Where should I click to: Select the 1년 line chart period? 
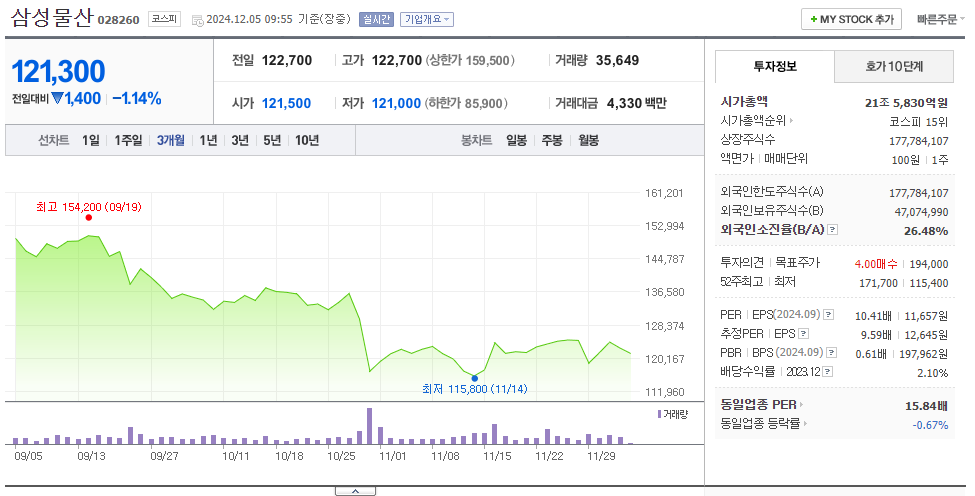pos(208,140)
